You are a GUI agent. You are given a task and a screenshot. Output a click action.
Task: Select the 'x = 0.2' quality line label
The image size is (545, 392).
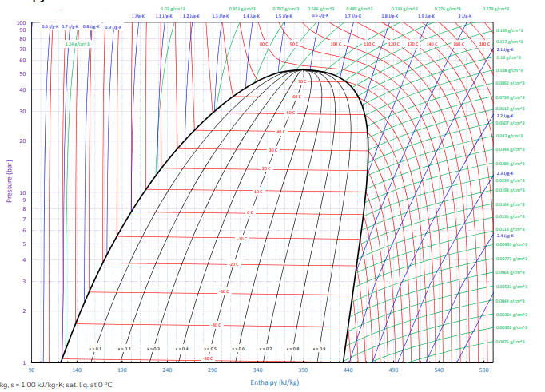pyautogui.click(x=125, y=349)
